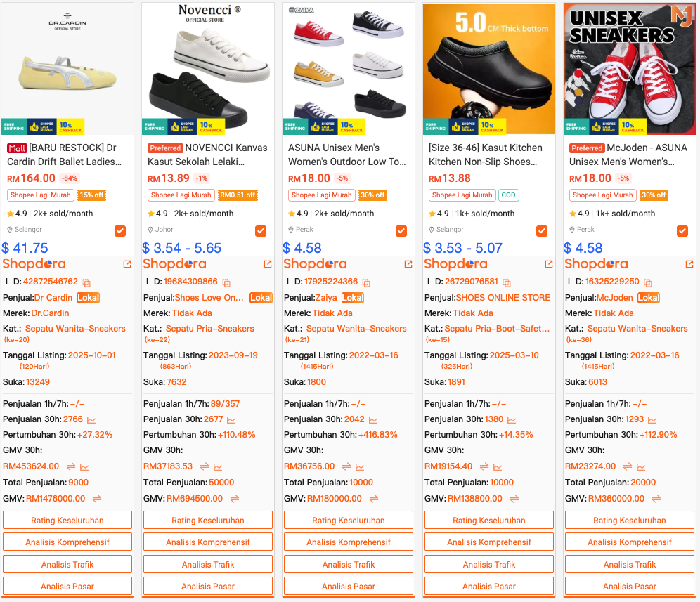Copy the ID 26729076581 with the copy icon
Image resolution: width=700 pixels, height=602 pixels.
pos(507,282)
